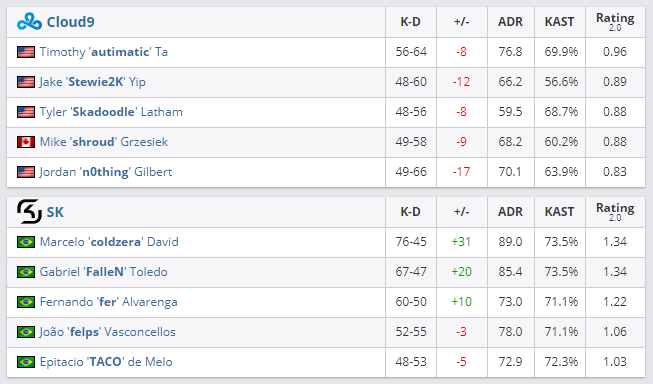Click the Cloud9 team logo icon
653x384 pixels.
(x=29, y=22)
